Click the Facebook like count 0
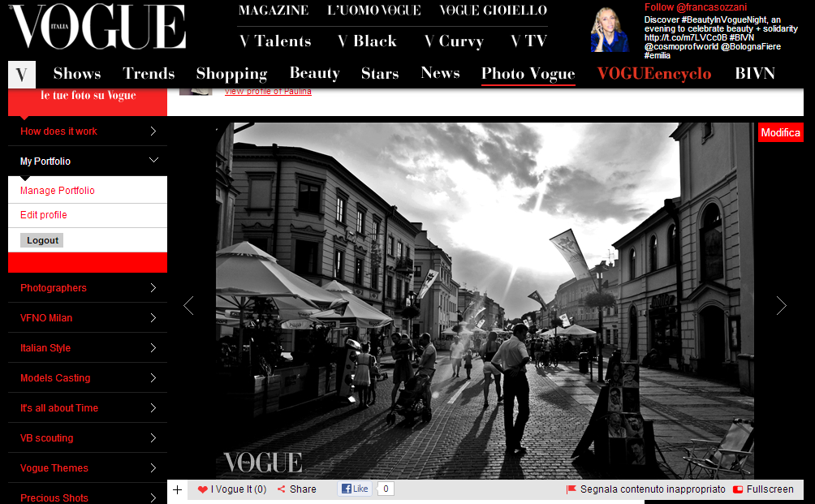 385,489
